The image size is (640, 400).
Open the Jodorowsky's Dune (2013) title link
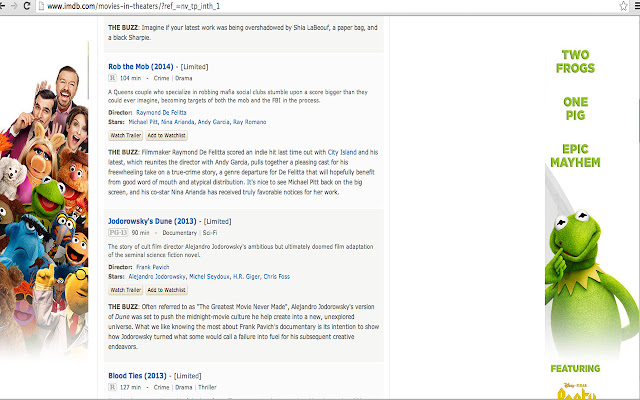pos(152,221)
